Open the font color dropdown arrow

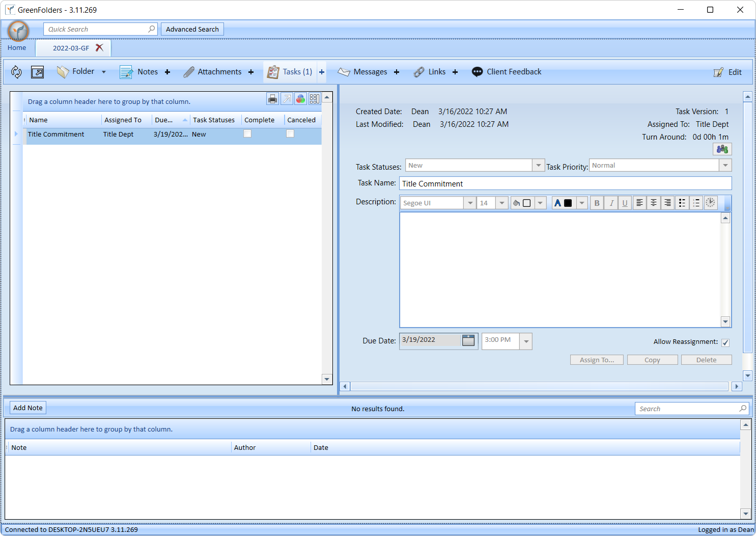[582, 203]
